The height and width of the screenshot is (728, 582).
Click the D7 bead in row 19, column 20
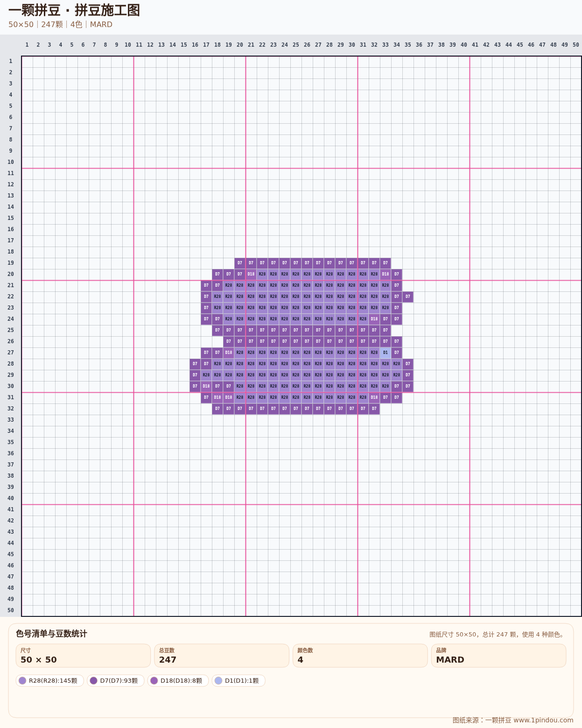(240, 263)
